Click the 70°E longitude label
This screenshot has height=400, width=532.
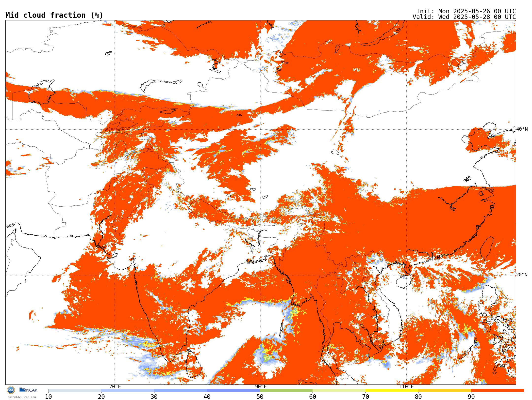coord(115,387)
